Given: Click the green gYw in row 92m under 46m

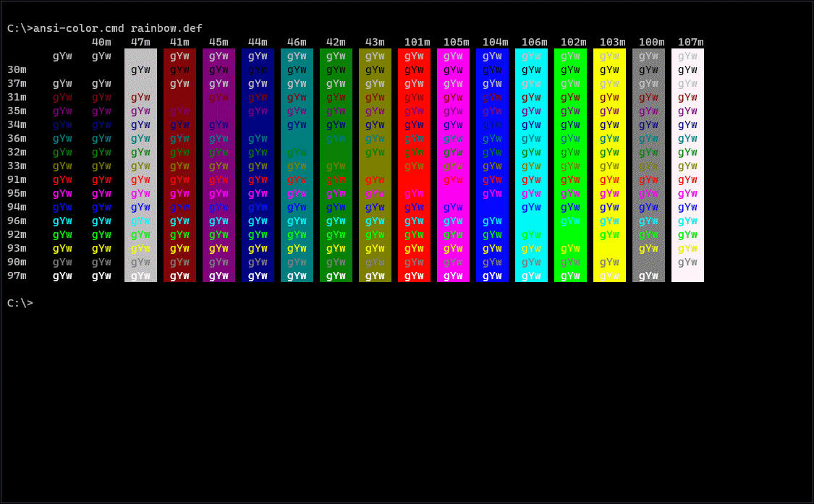Looking at the screenshot, I should [x=297, y=235].
